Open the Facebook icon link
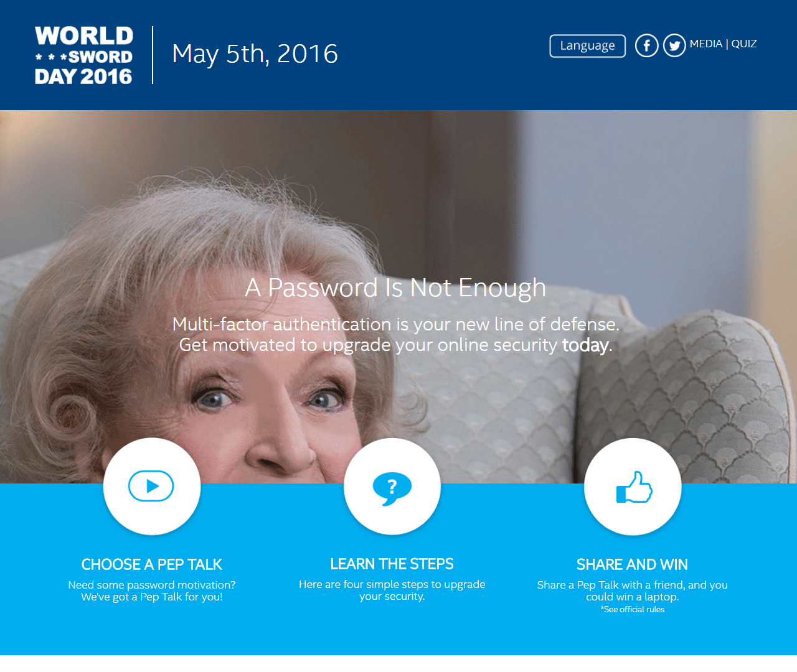This screenshot has width=797, height=672. [646, 45]
